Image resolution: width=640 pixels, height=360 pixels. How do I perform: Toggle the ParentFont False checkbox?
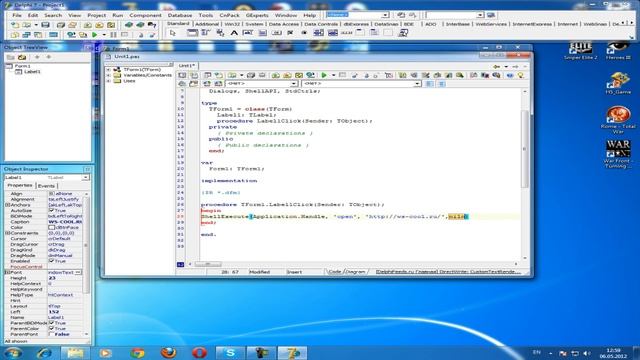(x=51, y=334)
